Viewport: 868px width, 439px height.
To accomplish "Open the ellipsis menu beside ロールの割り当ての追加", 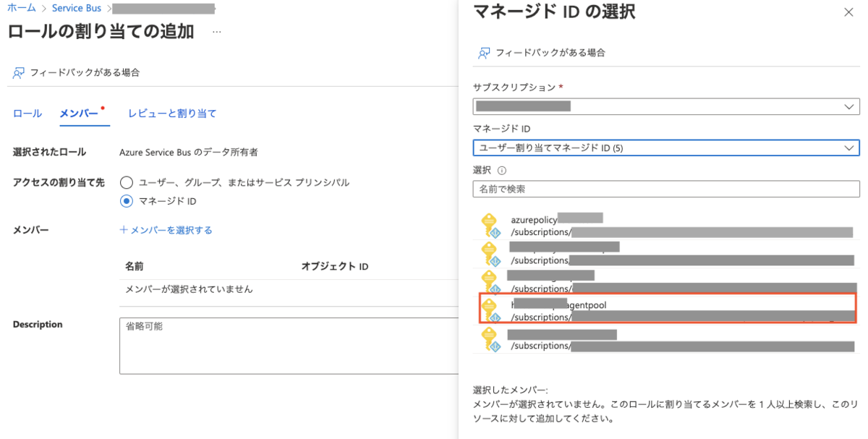I will 217,33.
